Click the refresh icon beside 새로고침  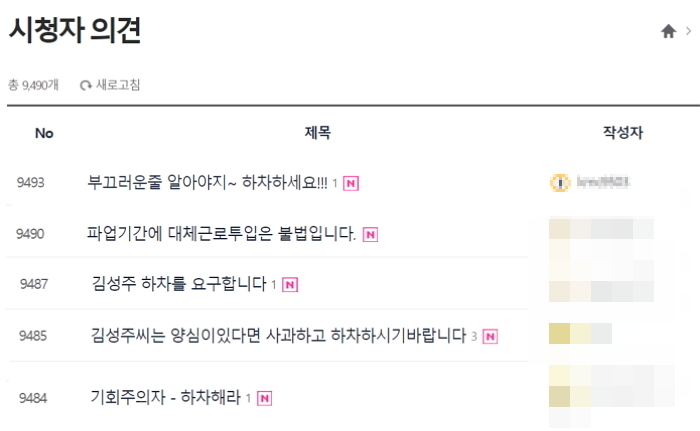point(86,86)
